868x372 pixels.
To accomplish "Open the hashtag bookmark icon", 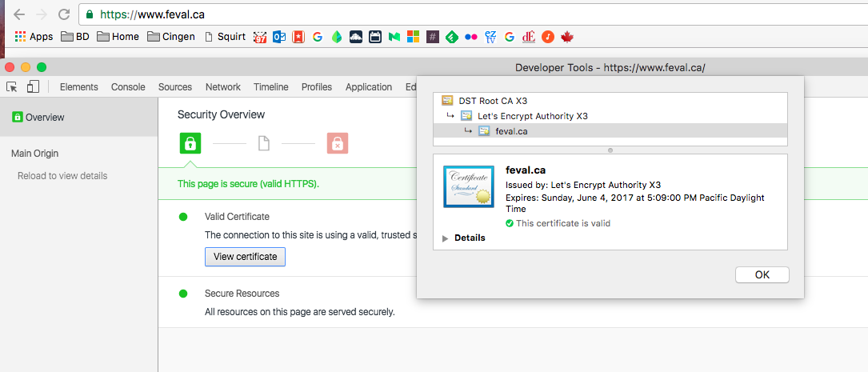I will point(432,37).
